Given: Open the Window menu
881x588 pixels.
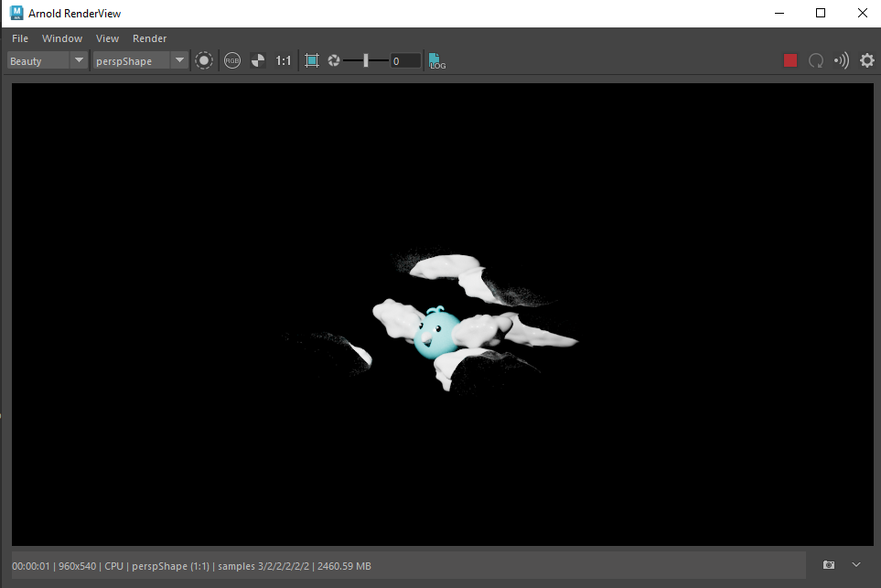Looking at the screenshot, I should click(x=62, y=38).
